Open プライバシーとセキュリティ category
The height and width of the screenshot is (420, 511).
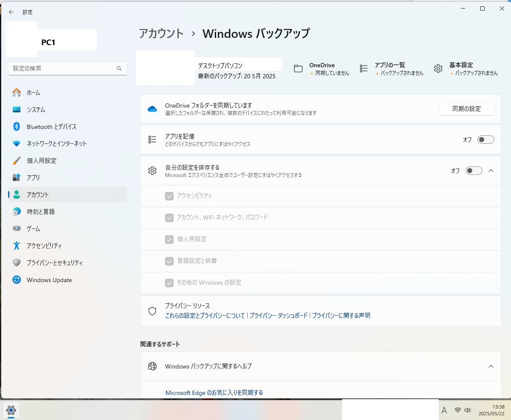[x=68, y=263]
